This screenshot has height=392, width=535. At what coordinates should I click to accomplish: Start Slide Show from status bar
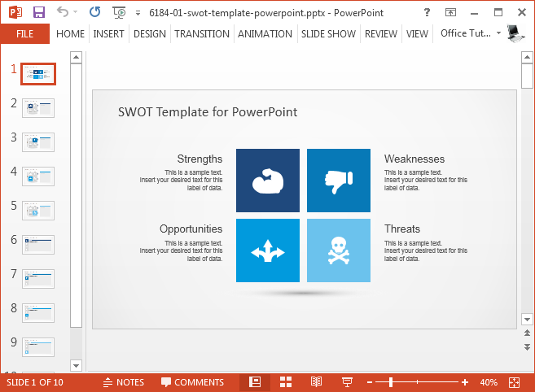347,382
